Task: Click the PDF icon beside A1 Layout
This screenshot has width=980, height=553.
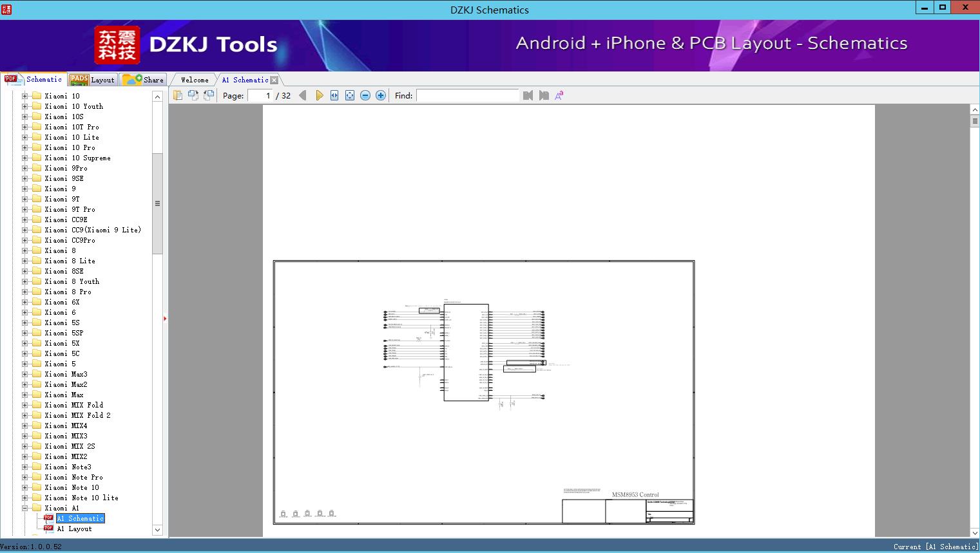Action: (48, 529)
